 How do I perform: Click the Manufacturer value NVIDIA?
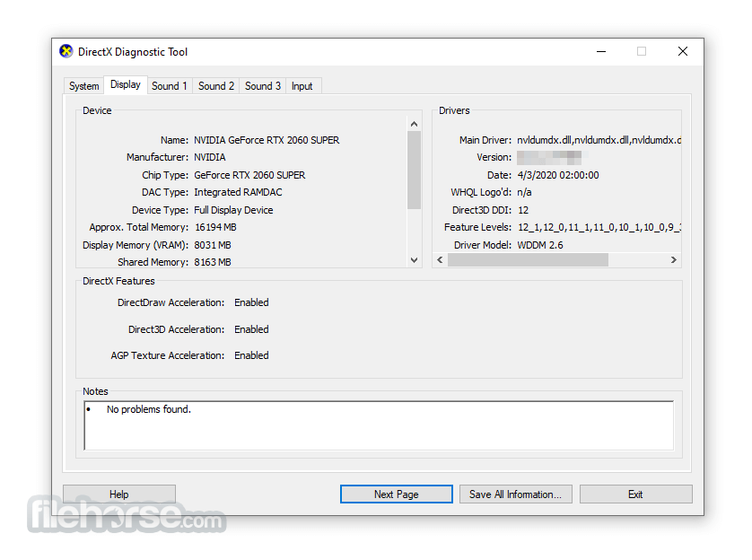(x=210, y=157)
